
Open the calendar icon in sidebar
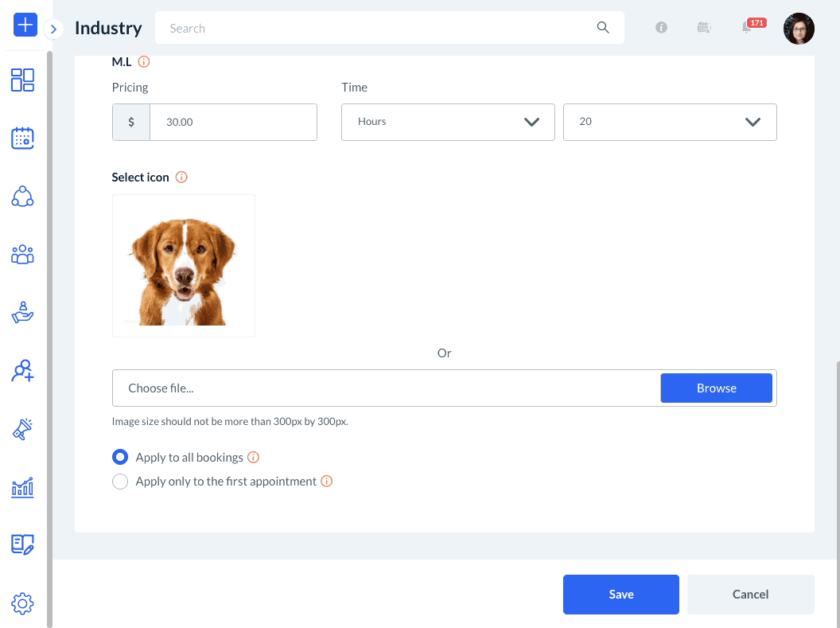tap(22, 138)
